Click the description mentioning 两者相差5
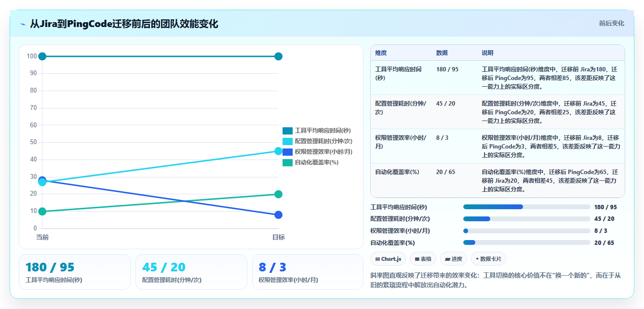The image size is (644, 309). [x=551, y=147]
